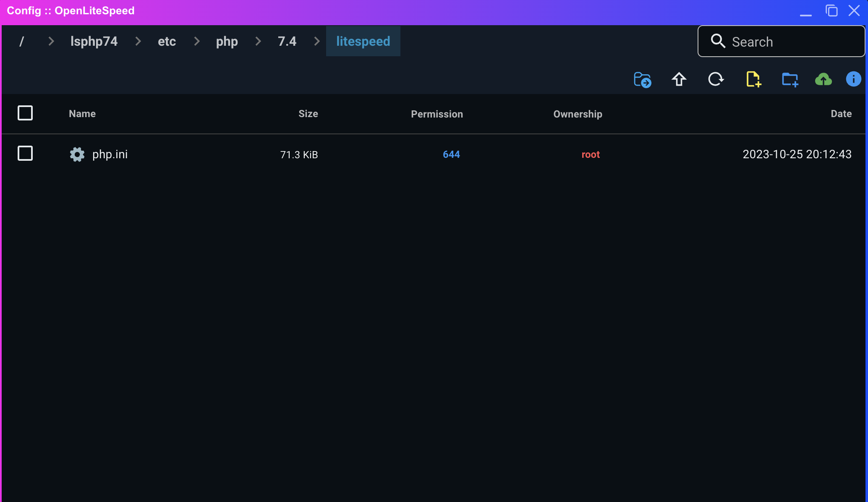Click the root ownership value
The height and width of the screenshot is (502, 868).
click(x=591, y=154)
